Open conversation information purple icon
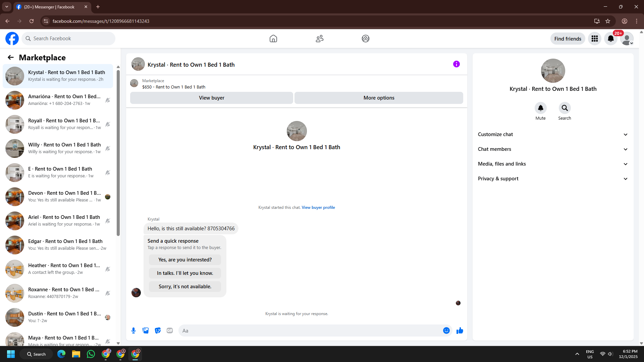This screenshot has width=644, height=362. click(x=457, y=64)
